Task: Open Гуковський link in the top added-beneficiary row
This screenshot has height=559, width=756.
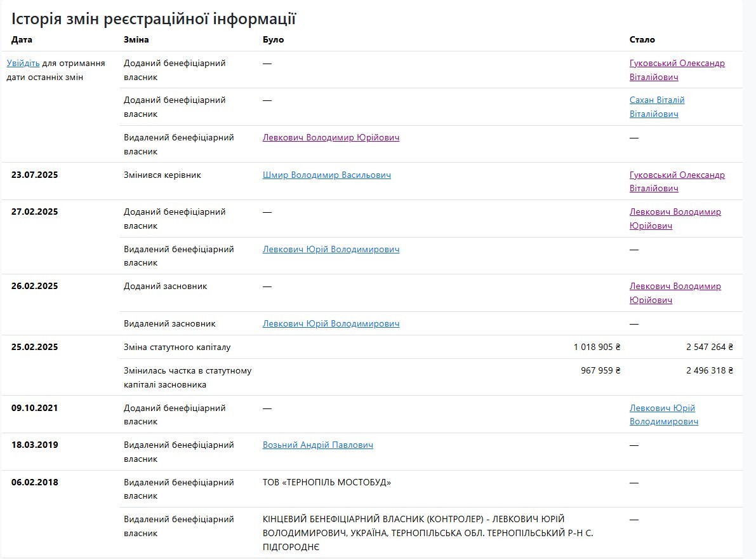Action: (x=677, y=64)
